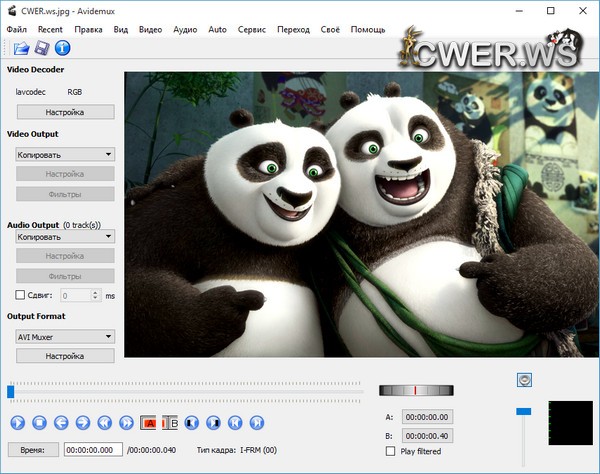
Task: Go to the previous frame
Action: [x=61, y=422]
